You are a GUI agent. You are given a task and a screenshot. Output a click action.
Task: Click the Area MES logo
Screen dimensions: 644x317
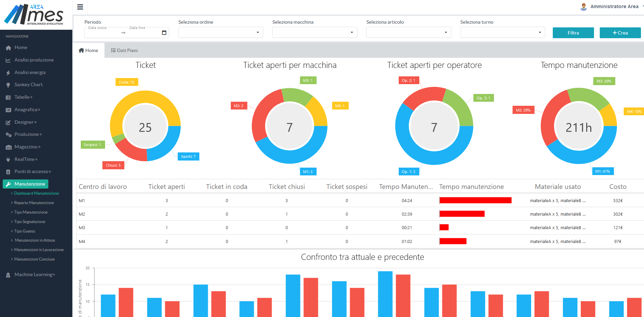pyautogui.click(x=34, y=15)
